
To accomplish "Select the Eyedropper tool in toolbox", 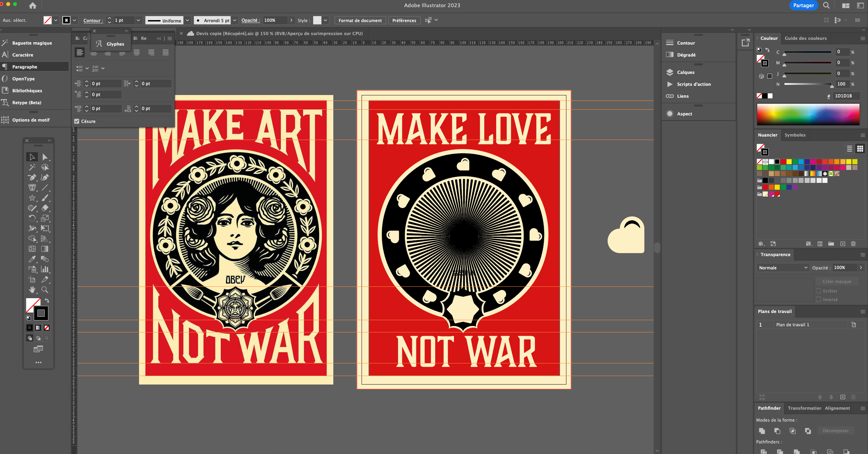I will click(32, 259).
